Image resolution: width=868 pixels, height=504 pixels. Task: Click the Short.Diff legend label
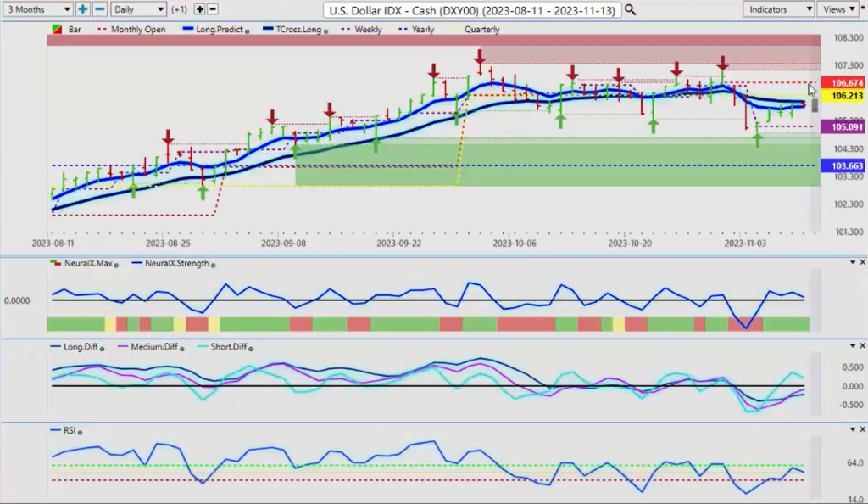(229, 347)
